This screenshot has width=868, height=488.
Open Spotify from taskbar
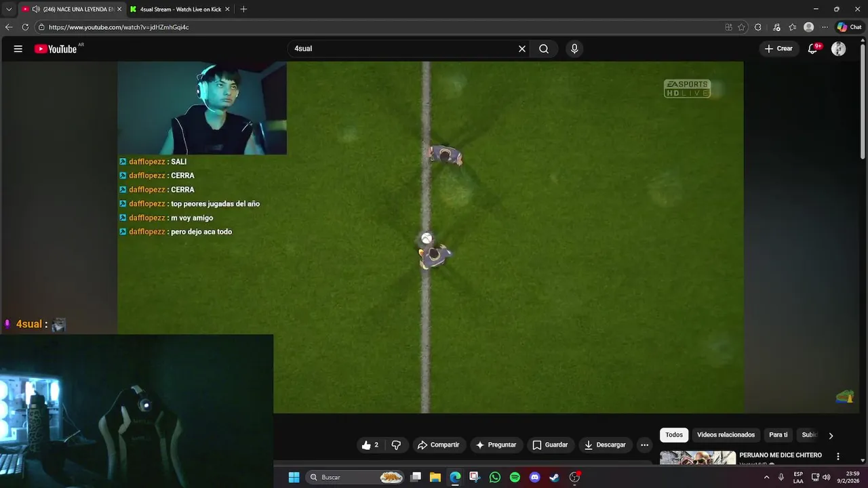click(515, 477)
